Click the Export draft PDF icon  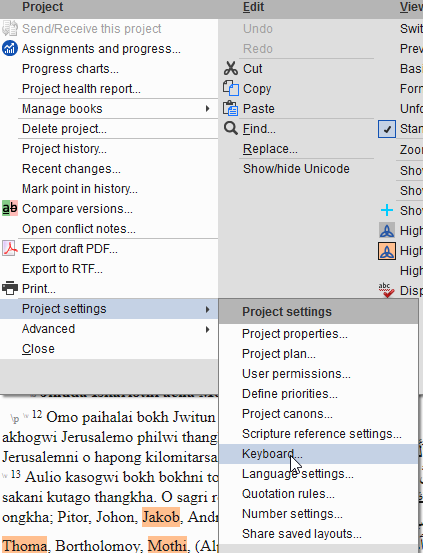pos(10,249)
